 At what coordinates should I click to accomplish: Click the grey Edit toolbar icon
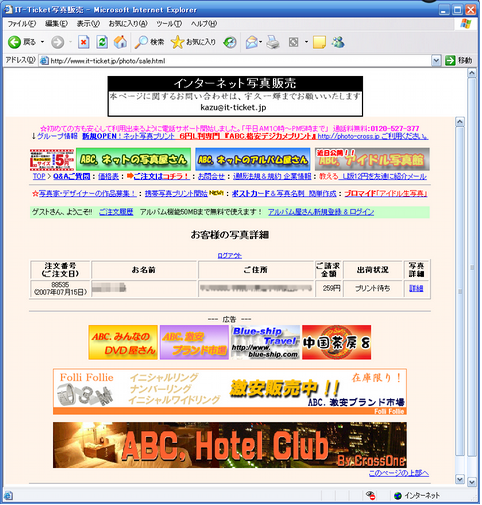293,42
